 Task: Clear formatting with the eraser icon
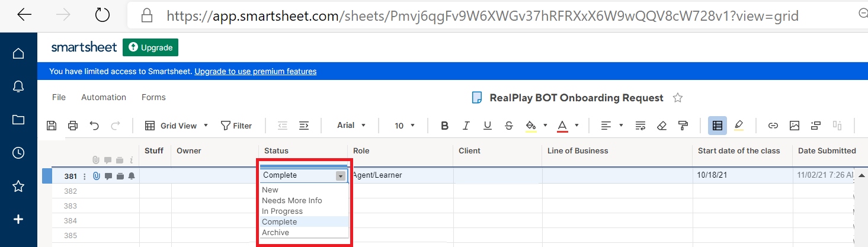662,126
